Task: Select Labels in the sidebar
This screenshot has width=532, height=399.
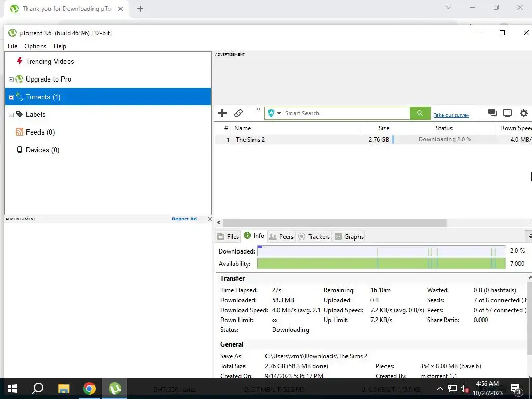Action: (x=35, y=114)
